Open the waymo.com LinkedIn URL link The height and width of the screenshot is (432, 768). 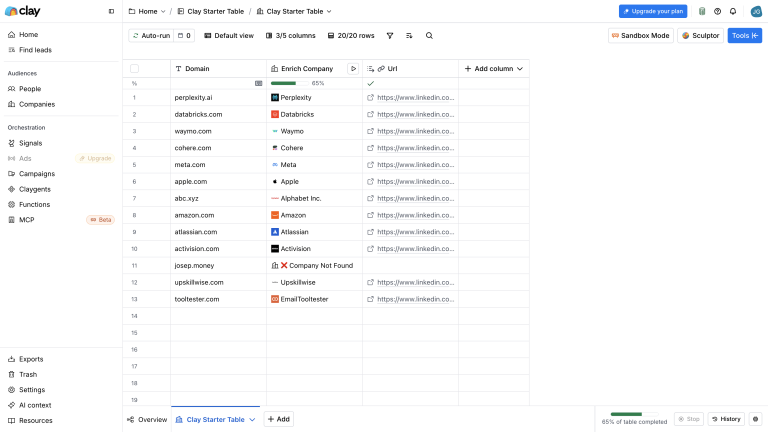pyautogui.click(x=415, y=131)
